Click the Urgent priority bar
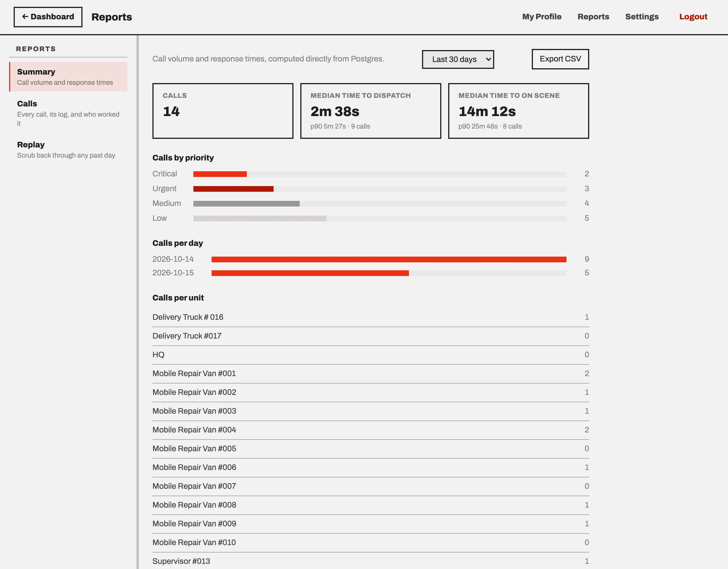Screen dimensions: 728x569 (x=233, y=189)
